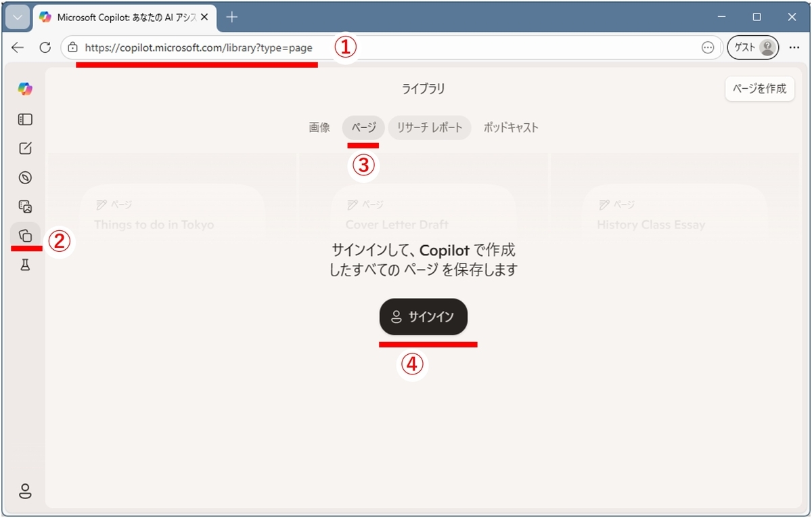Start a new chat with compose icon
The height and width of the screenshot is (518, 812).
click(25, 148)
